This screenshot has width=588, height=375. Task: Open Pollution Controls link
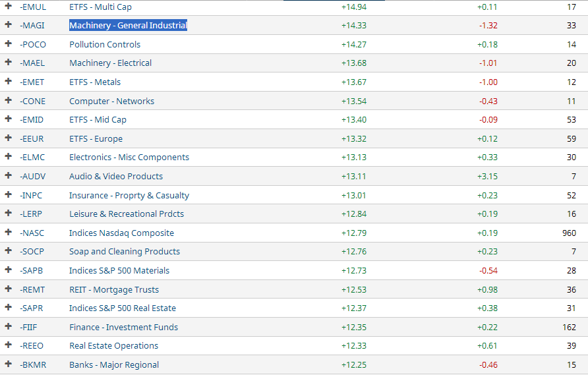pos(105,44)
